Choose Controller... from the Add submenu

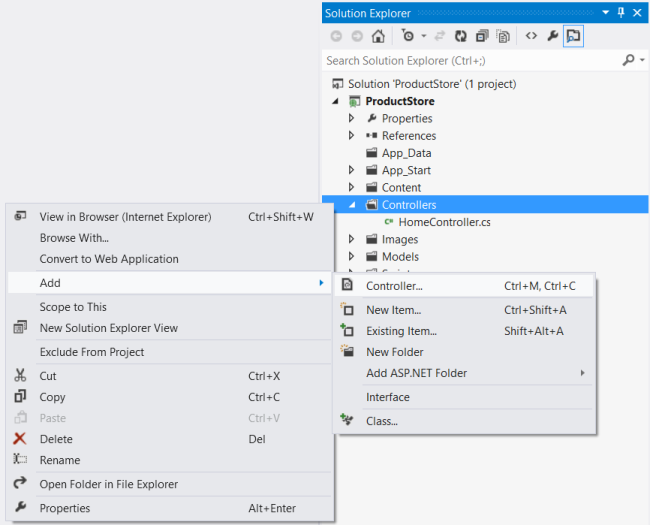(394, 287)
